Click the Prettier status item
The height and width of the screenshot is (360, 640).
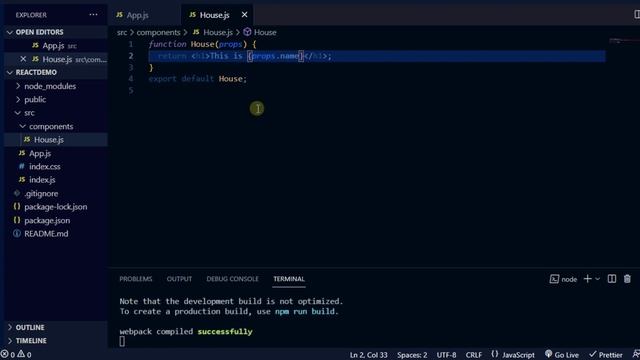[x=606, y=355]
